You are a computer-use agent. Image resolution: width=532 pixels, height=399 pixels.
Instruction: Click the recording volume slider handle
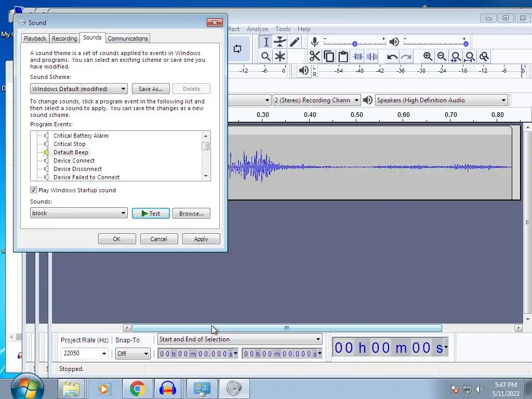pos(354,44)
